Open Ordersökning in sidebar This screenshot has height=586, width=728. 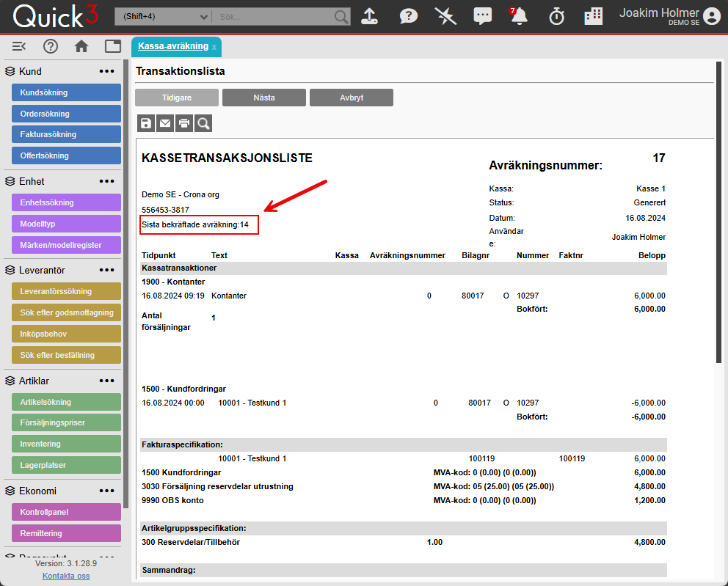[x=66, y=114]
